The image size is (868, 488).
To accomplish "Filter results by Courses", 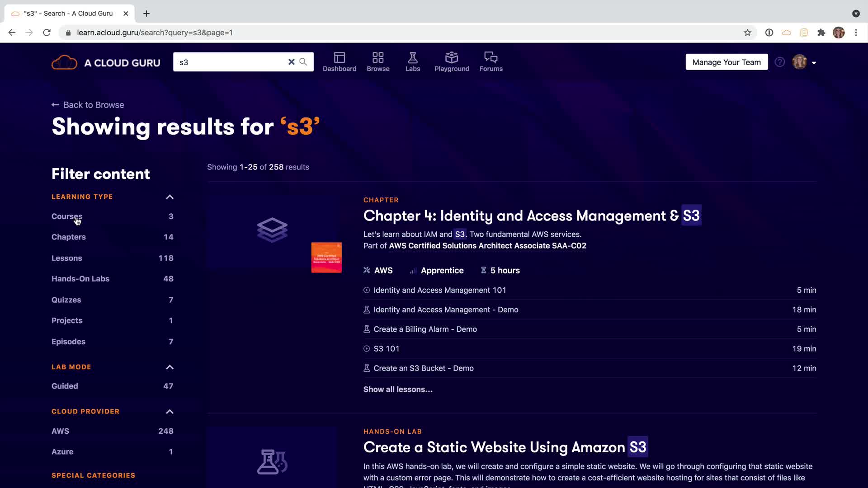I will (x=67, y=216).
